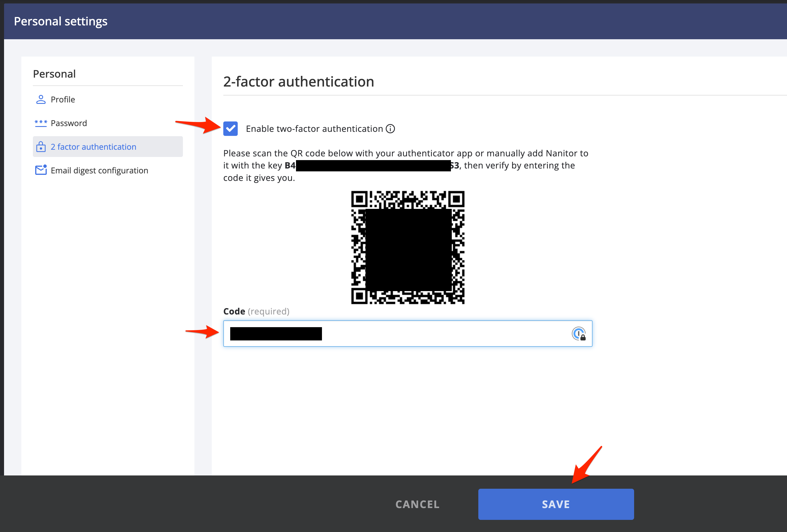Click the Code (required) field label
This screenshot has width=787, height=532.
pos(256,312)
